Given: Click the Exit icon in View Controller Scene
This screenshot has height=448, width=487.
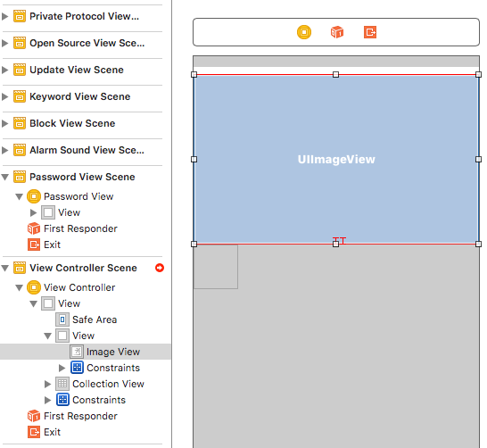Looking at the screenshot, I should (x=34, y=432).
